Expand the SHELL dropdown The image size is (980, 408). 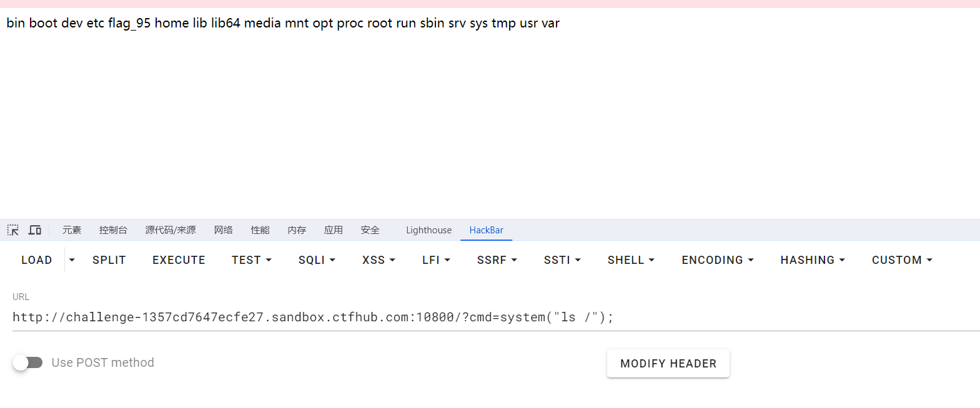631,260
